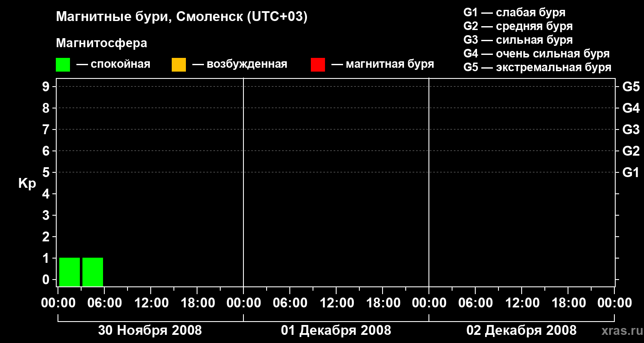
Task: Click the '30 Ноября 2008' date label
Action: [x=150, y=330]
